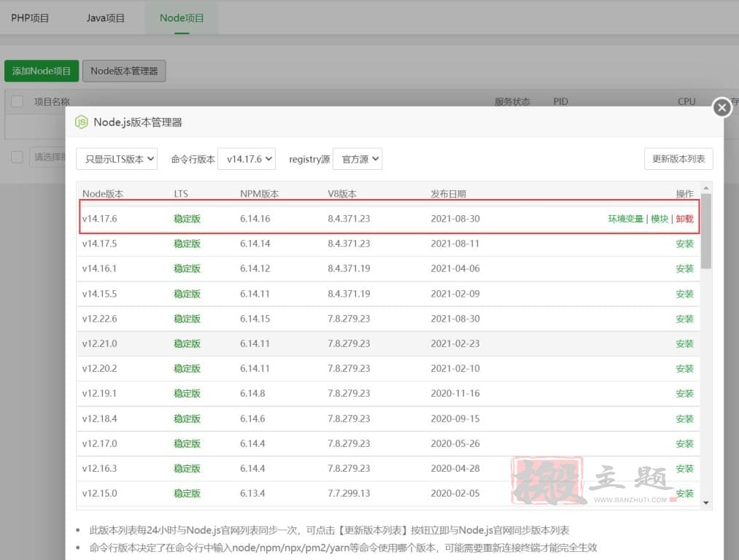The image size is (739, 560).
Task: Toggle the select-all checkbox in project table header
Action: point(18,102)
